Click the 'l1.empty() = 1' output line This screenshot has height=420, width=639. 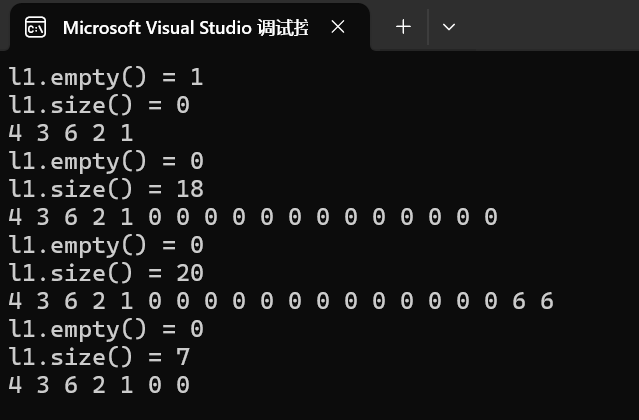tap(105, 77)
